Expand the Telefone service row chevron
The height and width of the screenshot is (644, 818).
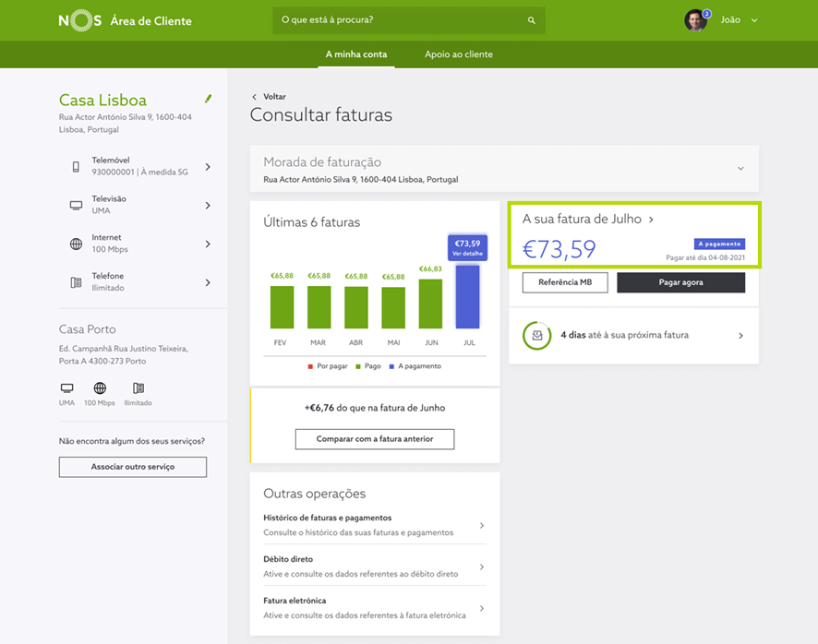pyautogui.click(x=208, y=282)
